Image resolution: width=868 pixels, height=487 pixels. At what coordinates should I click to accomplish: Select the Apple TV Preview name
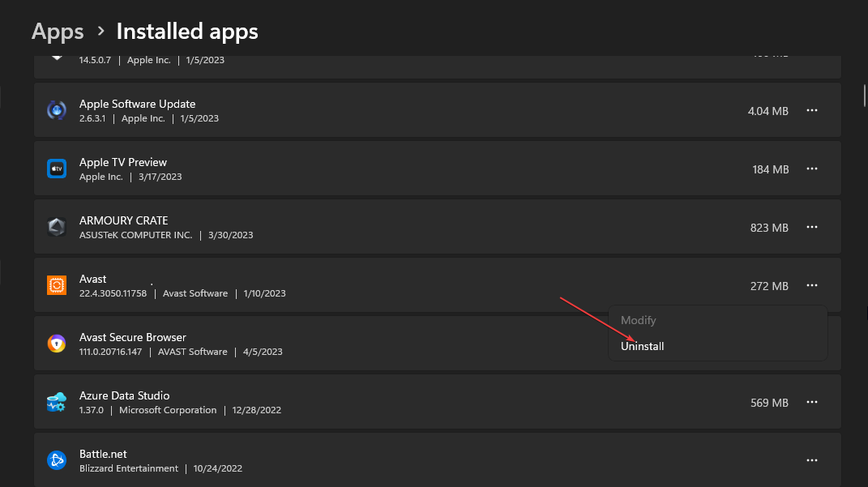123,162
